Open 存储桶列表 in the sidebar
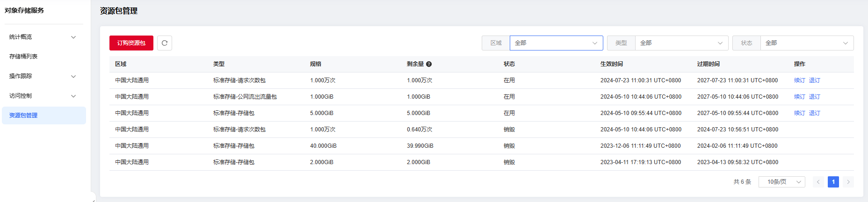868x202 pixels. click(23, 57)
